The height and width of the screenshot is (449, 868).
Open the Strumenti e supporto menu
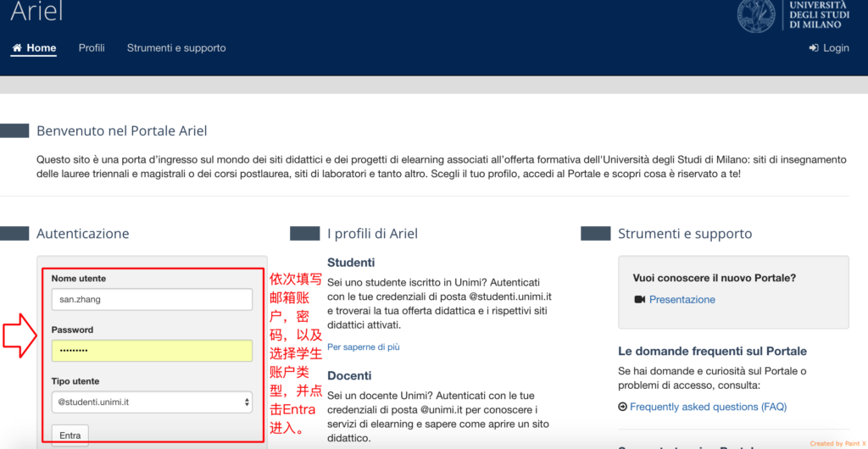click(176, 48)
